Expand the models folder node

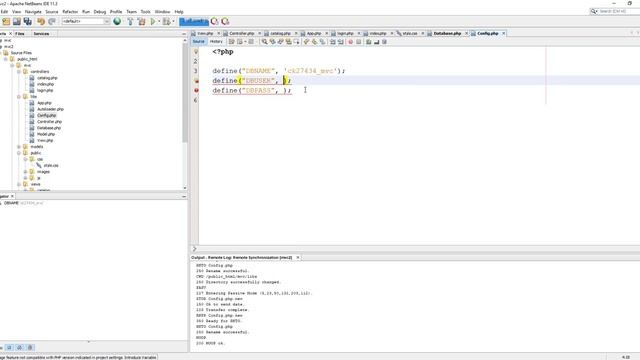[x=19, y=147]
